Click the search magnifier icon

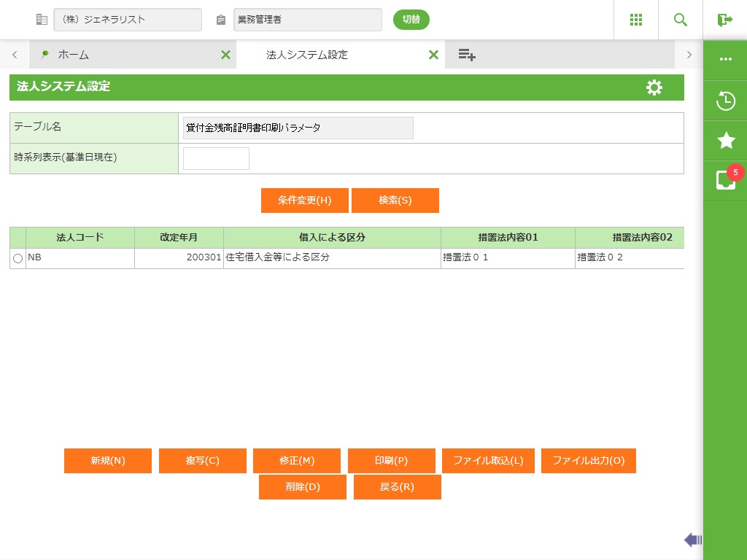click(x=681, y=20)
